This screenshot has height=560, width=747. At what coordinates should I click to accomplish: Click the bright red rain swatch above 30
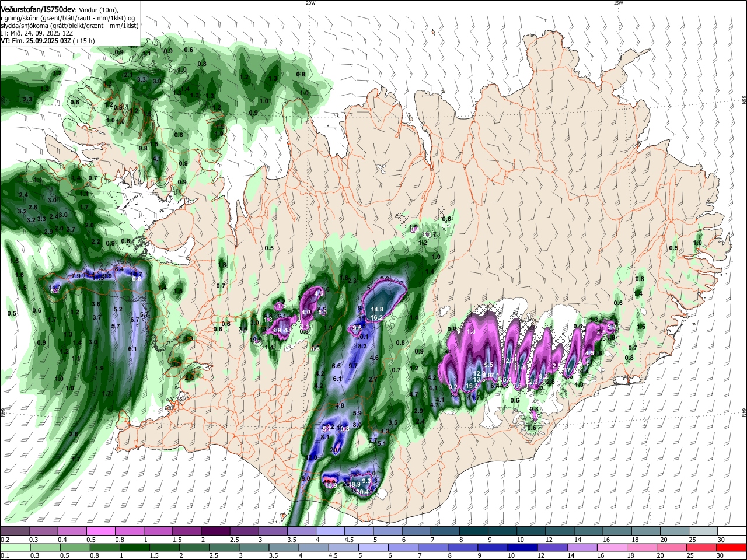pos(732,547)
